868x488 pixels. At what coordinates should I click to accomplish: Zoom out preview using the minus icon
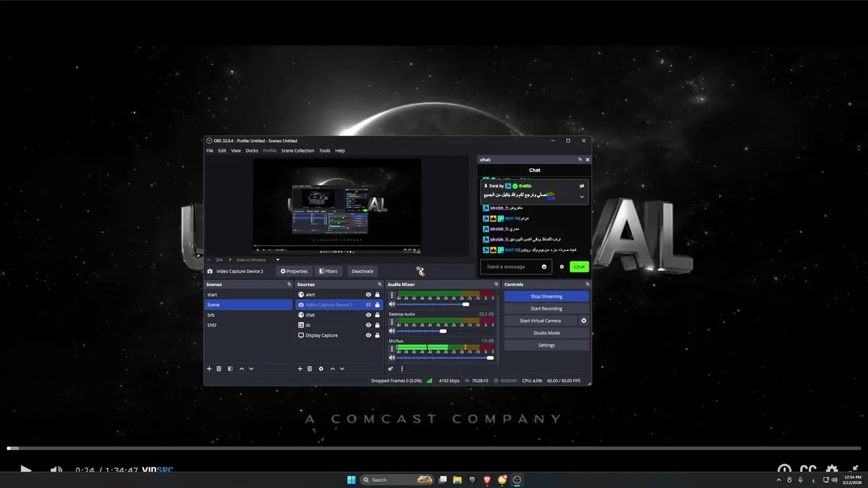[x=209, y=260]
